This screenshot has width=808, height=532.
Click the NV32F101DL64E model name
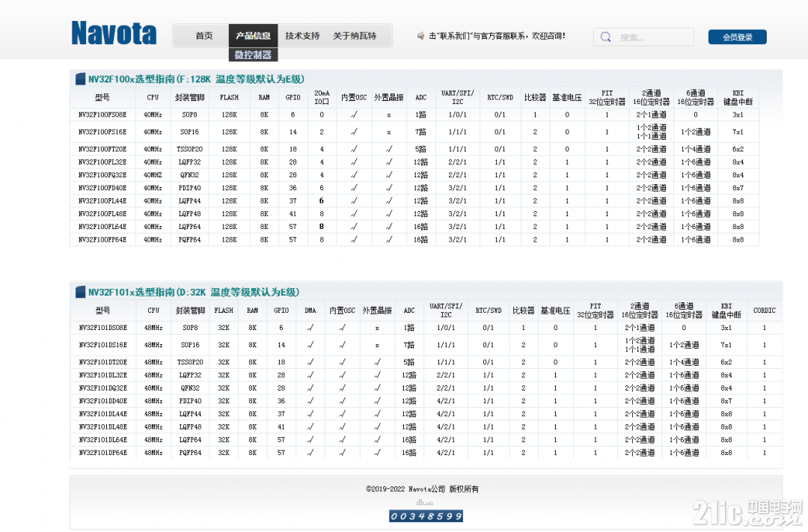tap(103, 440)
